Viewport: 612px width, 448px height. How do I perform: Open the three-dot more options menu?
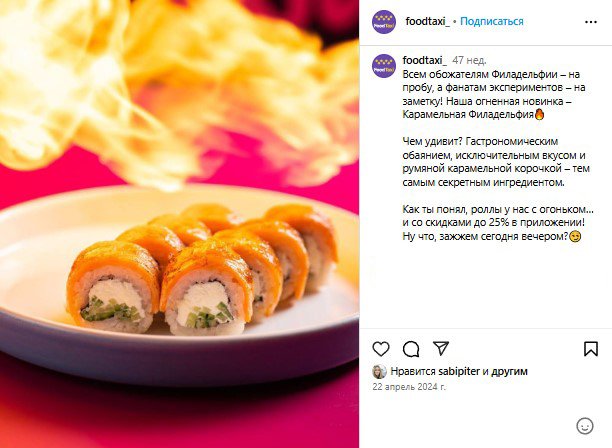coord(591,22)
